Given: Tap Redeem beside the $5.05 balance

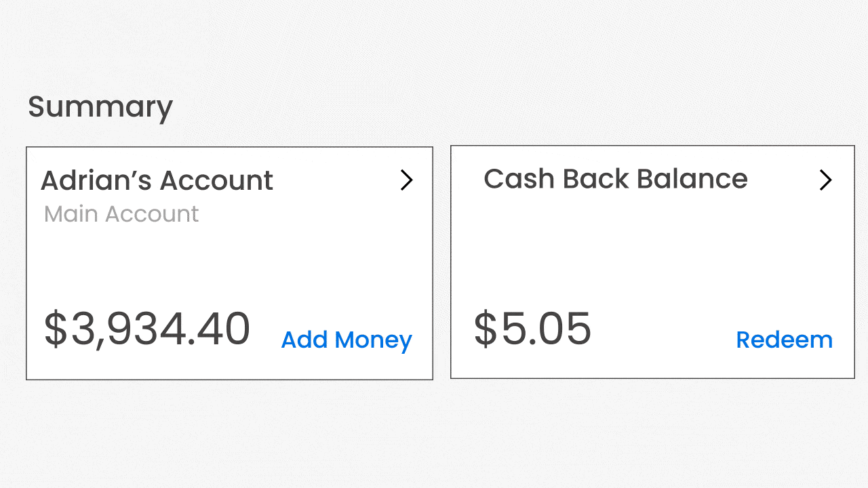Looking at the screenshot, I should (784, 340).
